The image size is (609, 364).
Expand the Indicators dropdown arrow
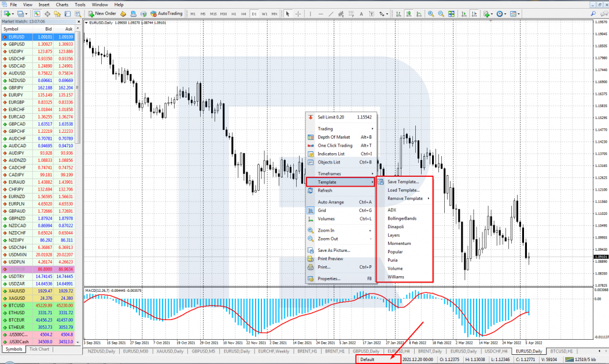click(492, 14)
